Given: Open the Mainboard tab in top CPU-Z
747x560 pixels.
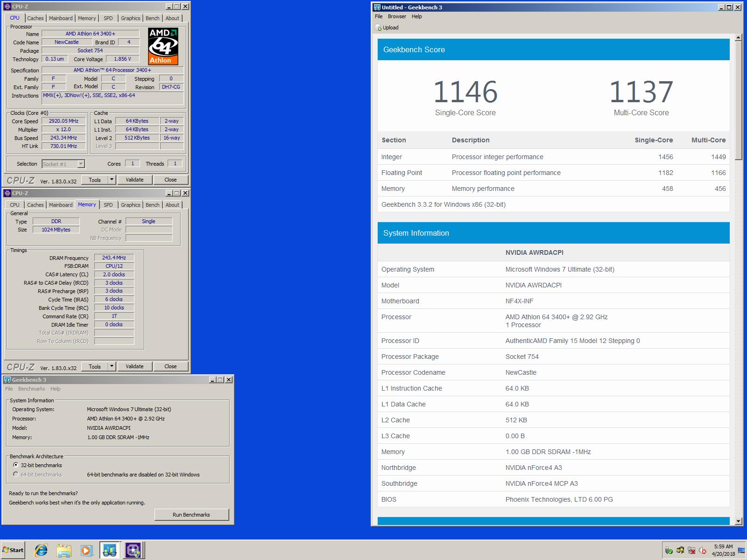Looking at the screenshot, I should [x=61, y=18].
